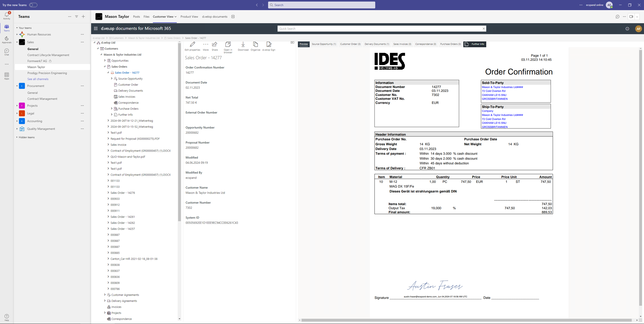Open the Activity feed icon
Screen dimensions: 644x324
point(7,16)
